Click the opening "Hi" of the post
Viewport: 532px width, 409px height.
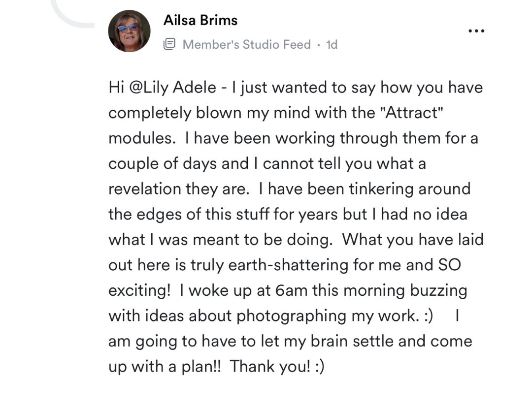(x=116, y=88)
